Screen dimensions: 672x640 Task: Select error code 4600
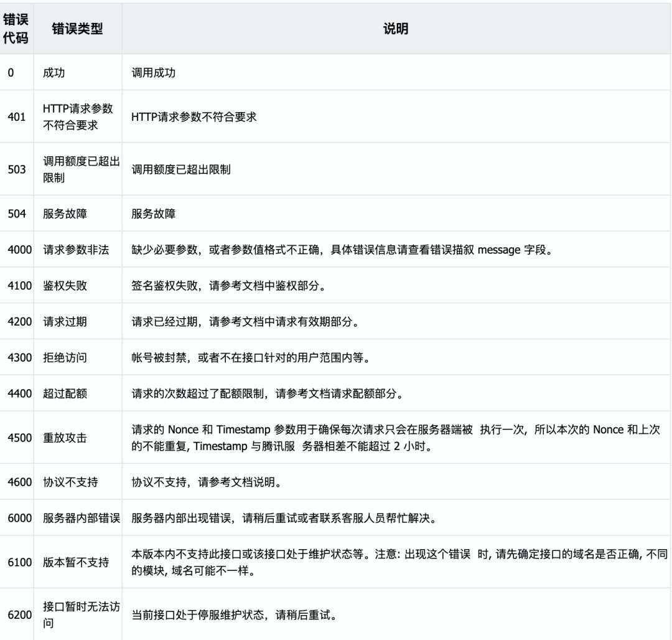click(x=20, y=482)
